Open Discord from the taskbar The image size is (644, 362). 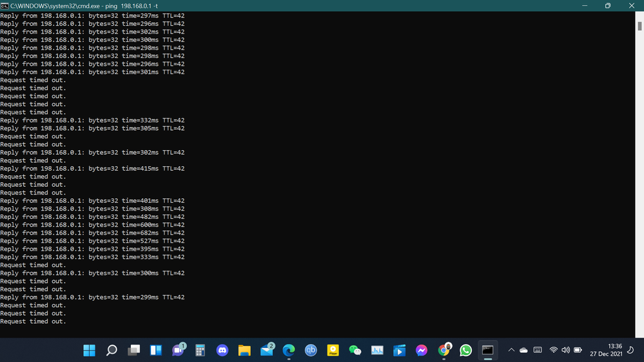[x=222, y=350]
